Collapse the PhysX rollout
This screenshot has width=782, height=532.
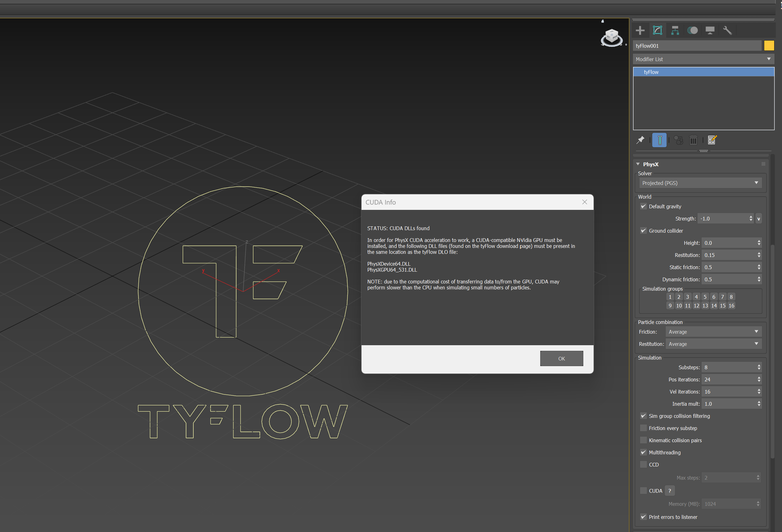point(650,164)
